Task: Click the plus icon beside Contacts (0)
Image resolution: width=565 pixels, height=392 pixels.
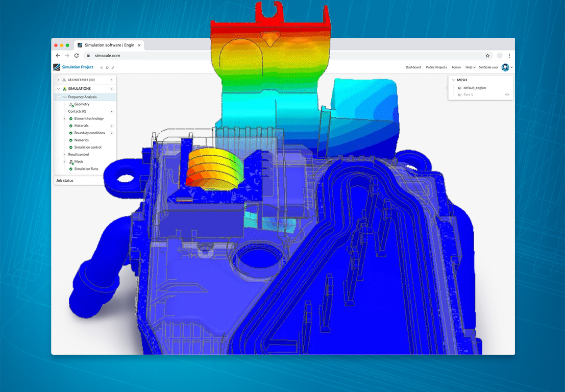Action: (111, 111)
